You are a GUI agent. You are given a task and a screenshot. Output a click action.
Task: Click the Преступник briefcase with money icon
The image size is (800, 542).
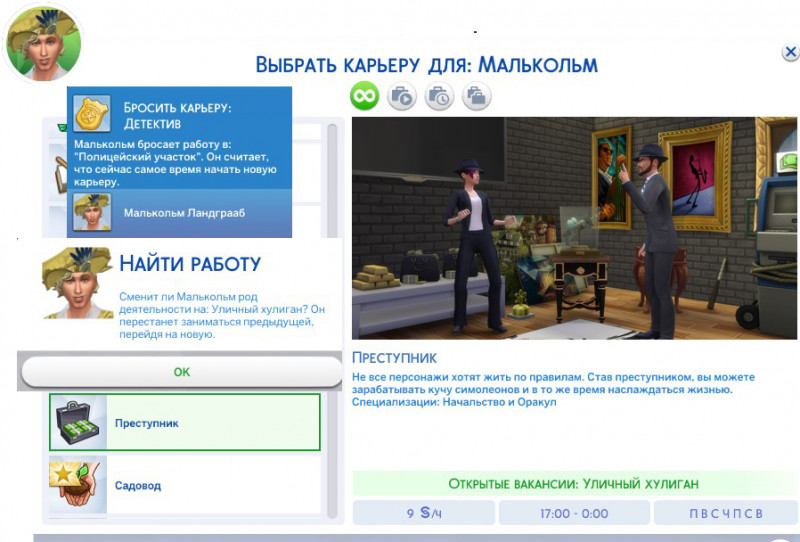tap(78, 422)
